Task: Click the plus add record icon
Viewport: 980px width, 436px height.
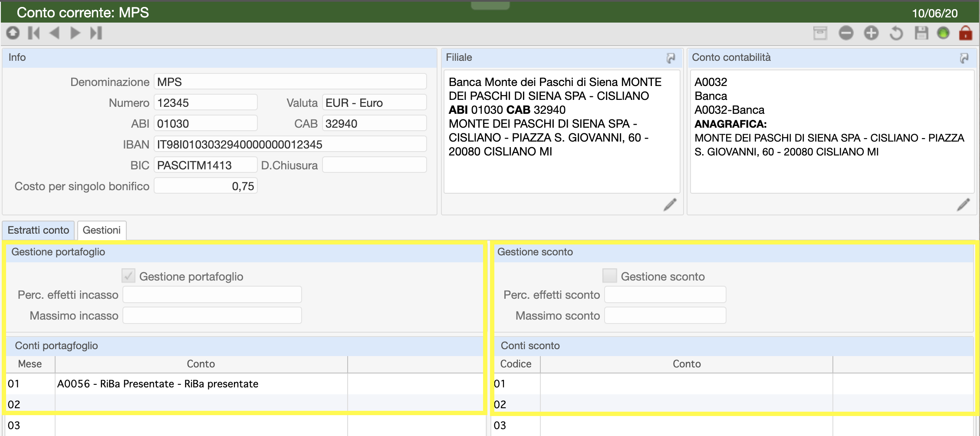Action: coord(871,33)
